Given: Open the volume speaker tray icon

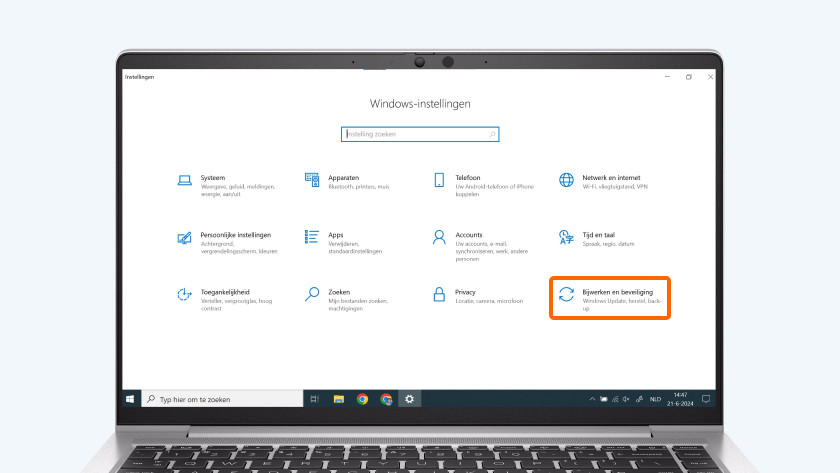Looking at the screenshot, I should coord(626,399).
